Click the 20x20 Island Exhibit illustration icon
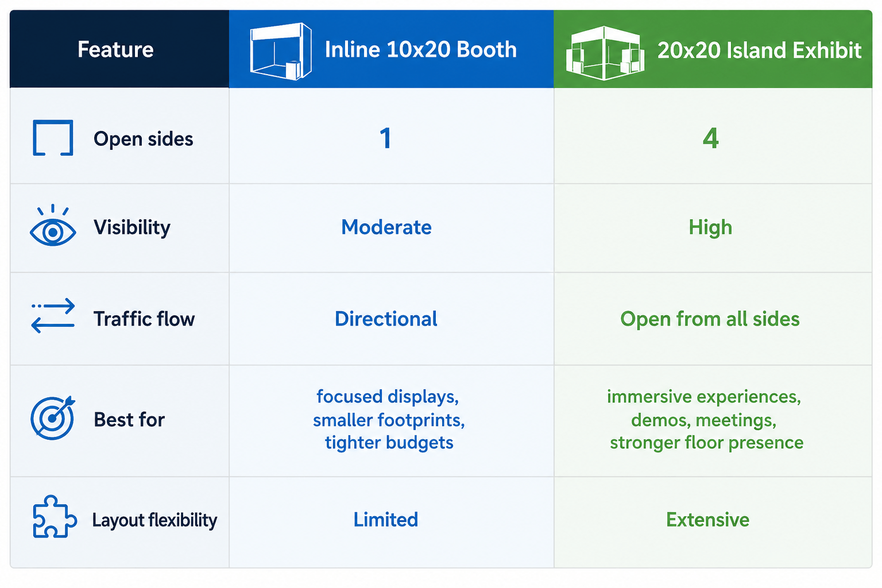This screenshot has width=882, height=588. [605, 52]
